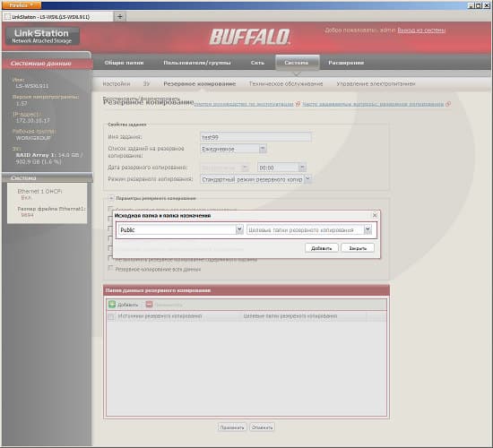Go to the Настройки sub-tab
Screen dimensions: 493x448
tap(117, 84)
